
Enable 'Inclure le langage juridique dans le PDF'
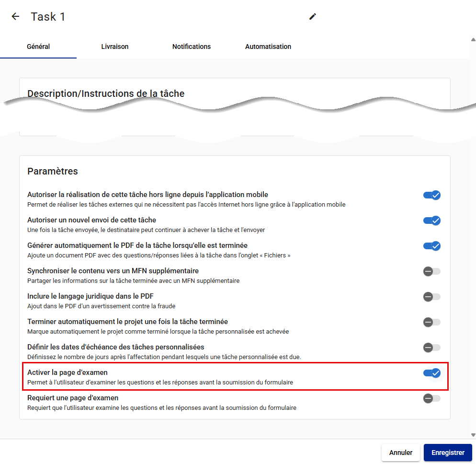click(431, 297)
